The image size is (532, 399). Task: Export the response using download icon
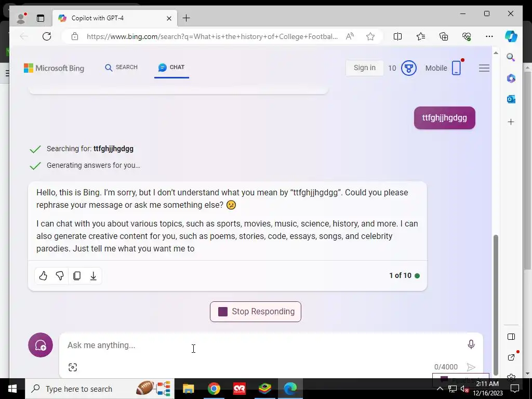[94, 276]
